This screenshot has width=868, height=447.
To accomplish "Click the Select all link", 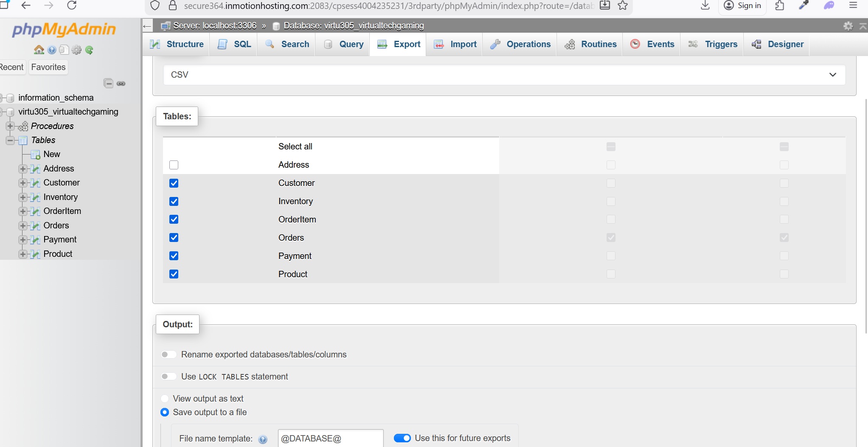I will click(x=295, y=146).
